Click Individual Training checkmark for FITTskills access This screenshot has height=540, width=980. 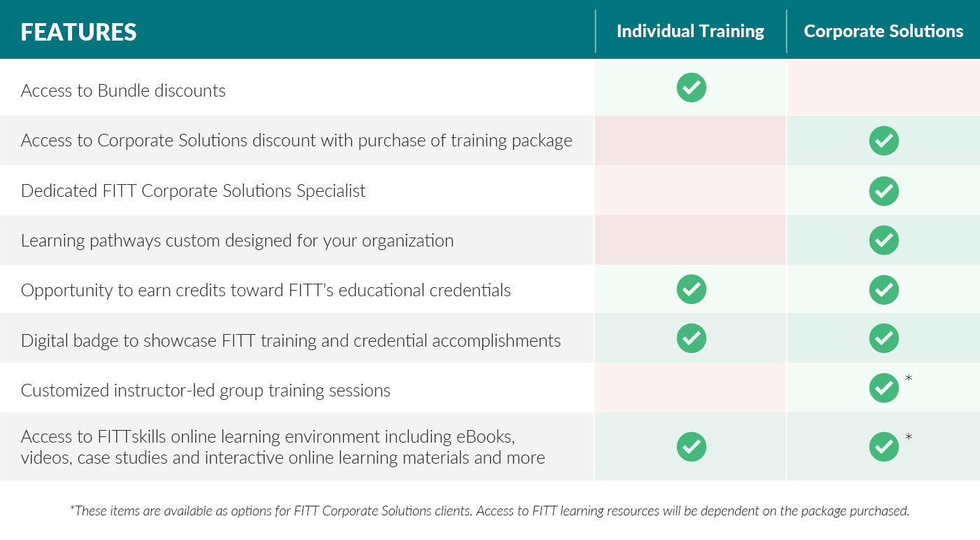tap(692, 446)
